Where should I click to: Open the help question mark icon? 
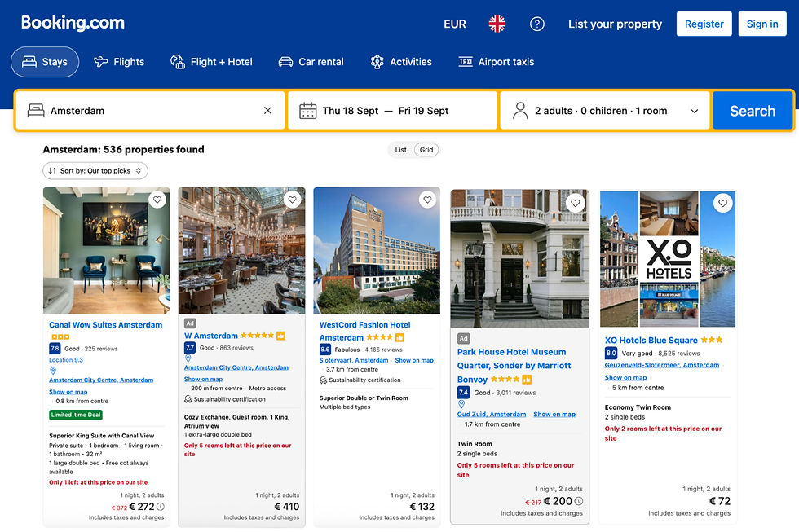click(537, 24)
